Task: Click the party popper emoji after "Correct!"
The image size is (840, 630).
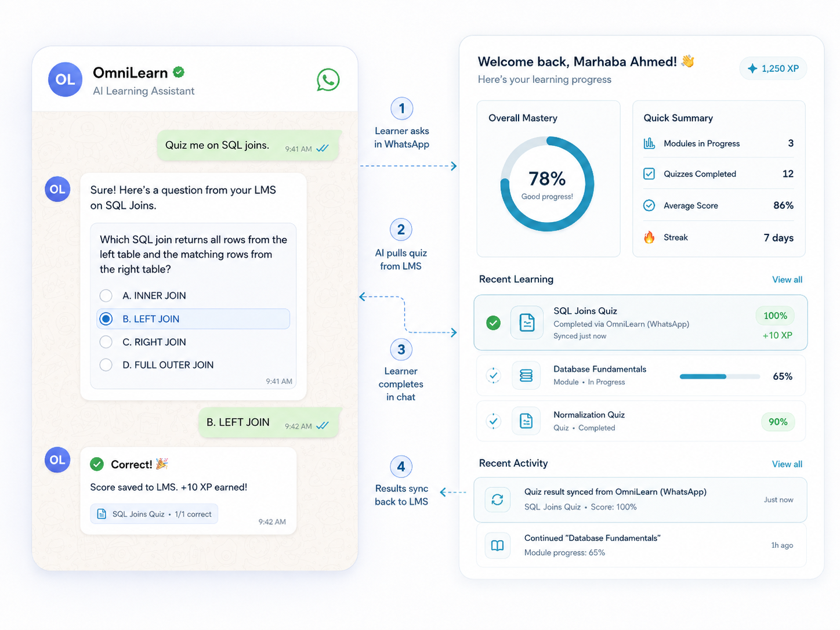Action: (x=162, y=464)
